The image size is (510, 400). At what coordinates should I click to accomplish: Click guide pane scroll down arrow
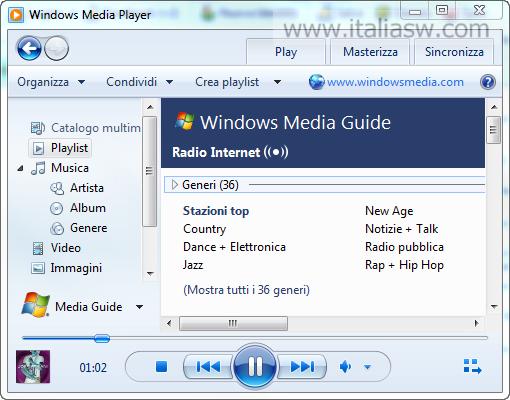coord(494,306)
